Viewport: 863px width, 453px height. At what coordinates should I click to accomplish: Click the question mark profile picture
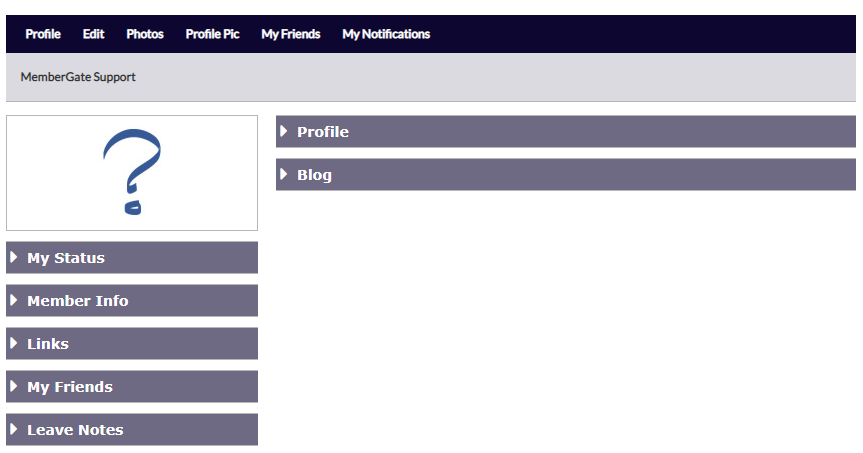tap(132, 172)
